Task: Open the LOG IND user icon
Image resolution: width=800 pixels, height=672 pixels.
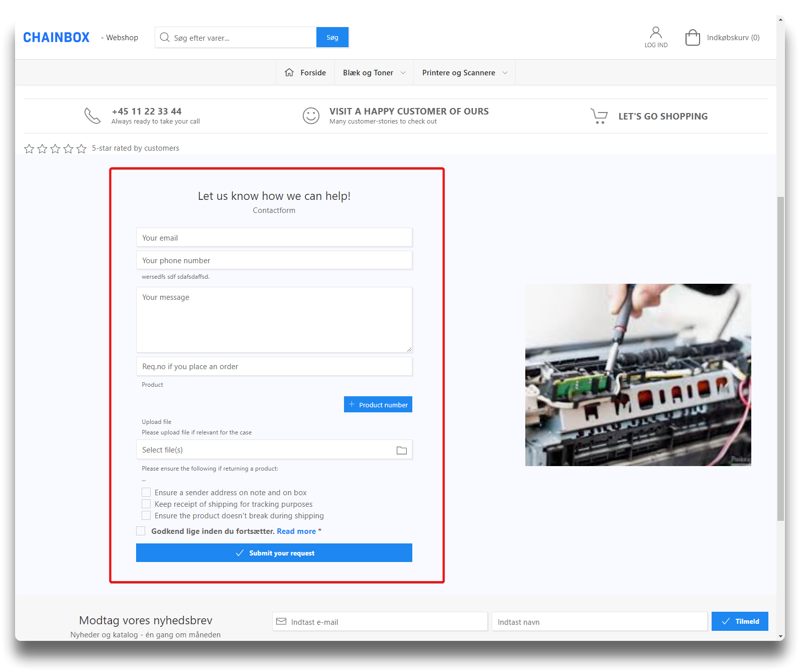Action: 656,33
